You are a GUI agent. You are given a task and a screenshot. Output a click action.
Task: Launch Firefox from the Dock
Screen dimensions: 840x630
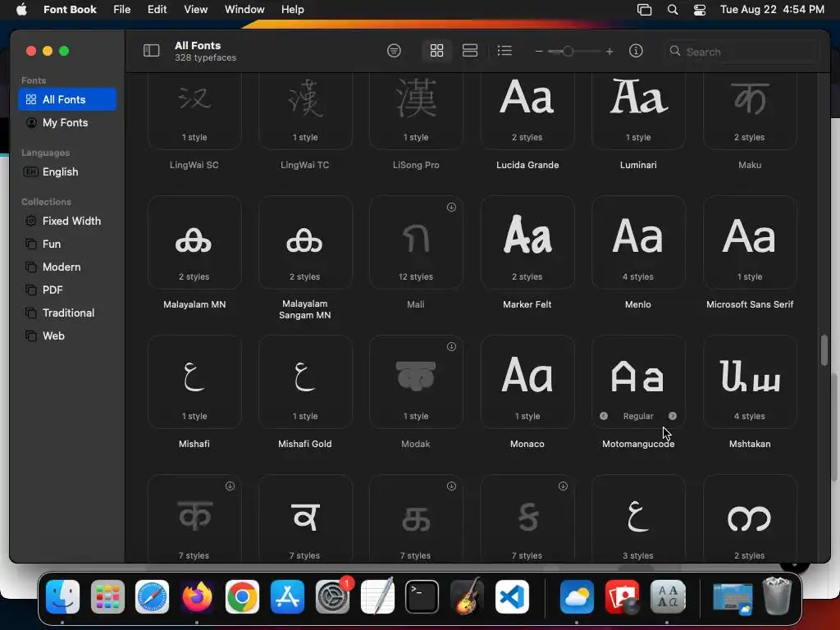pos(197,597)
